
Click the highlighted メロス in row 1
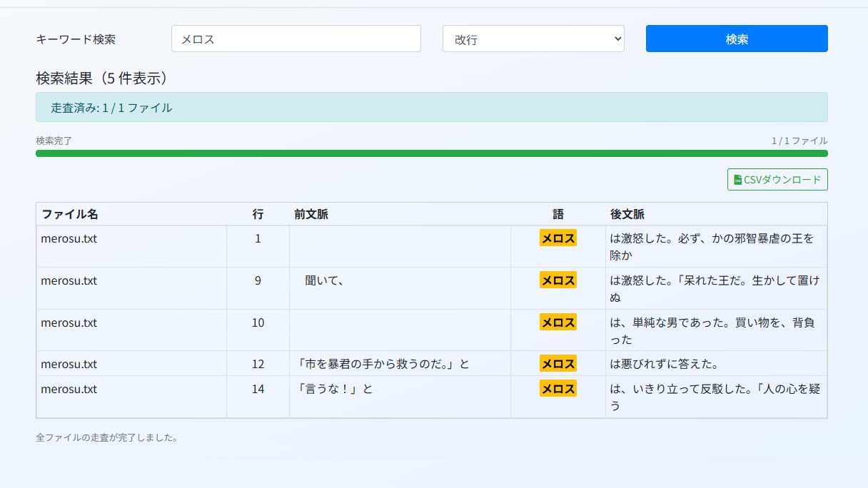coord(558,238)
